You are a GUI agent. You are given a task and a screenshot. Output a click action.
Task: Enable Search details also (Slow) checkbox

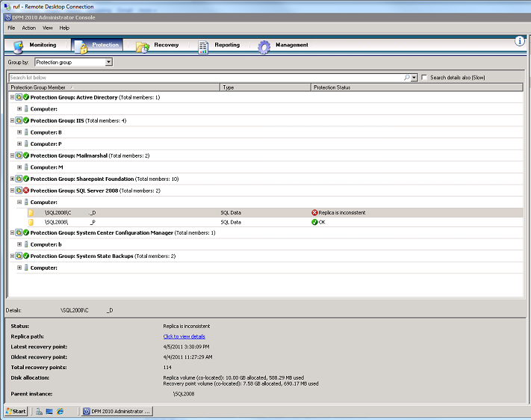coord(424,78)
